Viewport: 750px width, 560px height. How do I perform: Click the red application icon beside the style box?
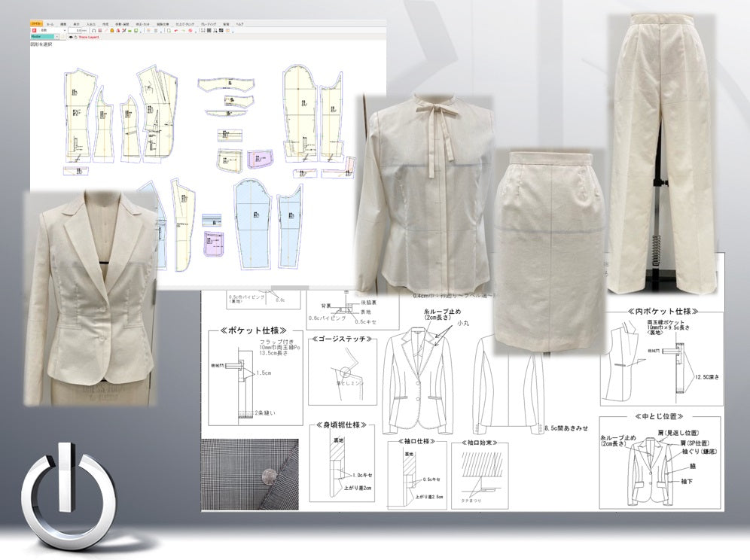(x=35, y=31)
